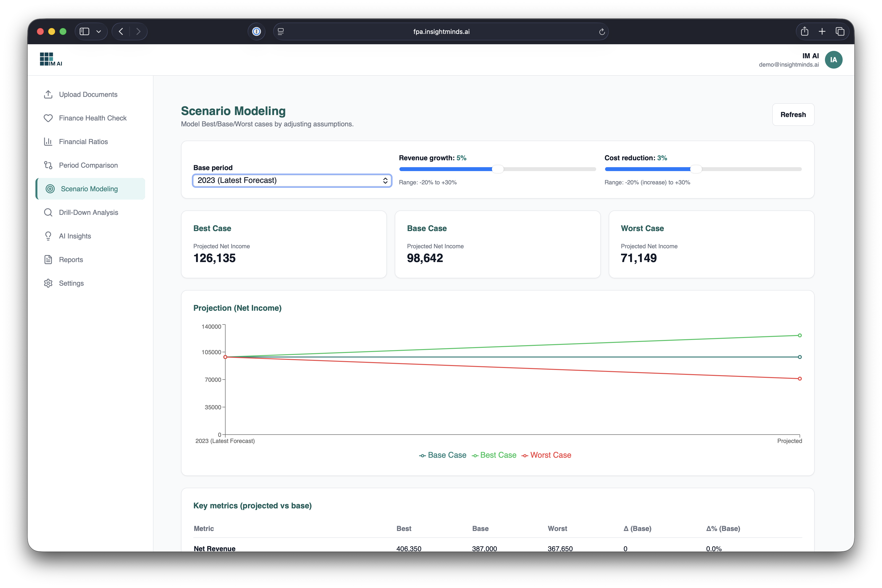Expand the Safari sidebar options chevron

[x=99, y=32]
